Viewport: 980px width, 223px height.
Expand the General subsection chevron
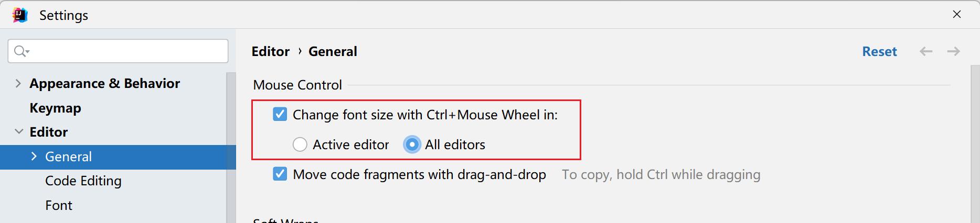pos(34,157)
